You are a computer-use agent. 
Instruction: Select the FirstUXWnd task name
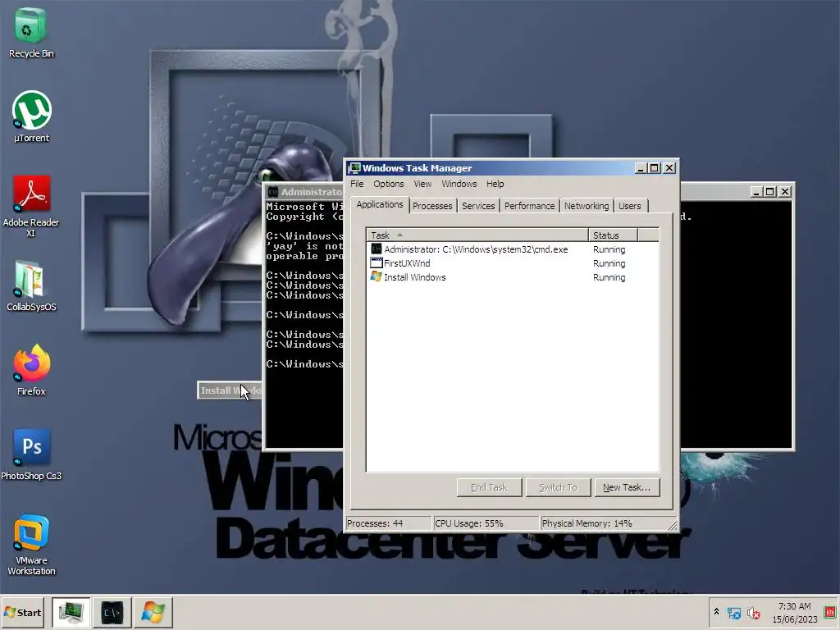[x=407, y=263]
